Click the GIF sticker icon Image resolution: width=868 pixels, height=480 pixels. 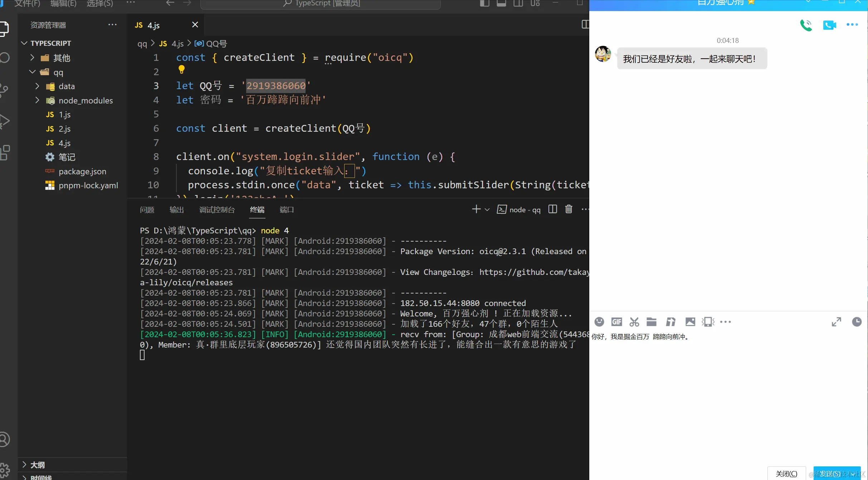click(616, 322)
